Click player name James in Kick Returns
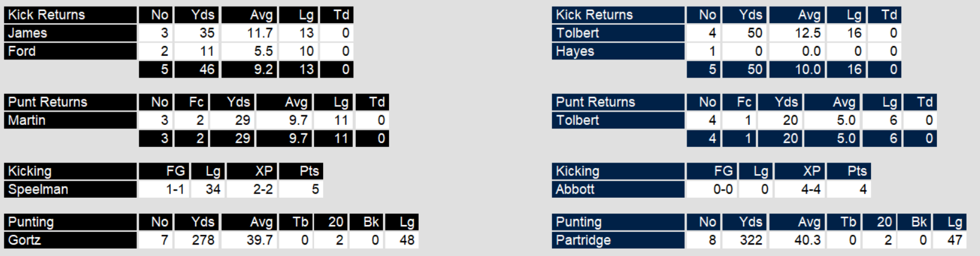Screen dimensions: 980x256 pyautogui.click(x=28, y=33)
